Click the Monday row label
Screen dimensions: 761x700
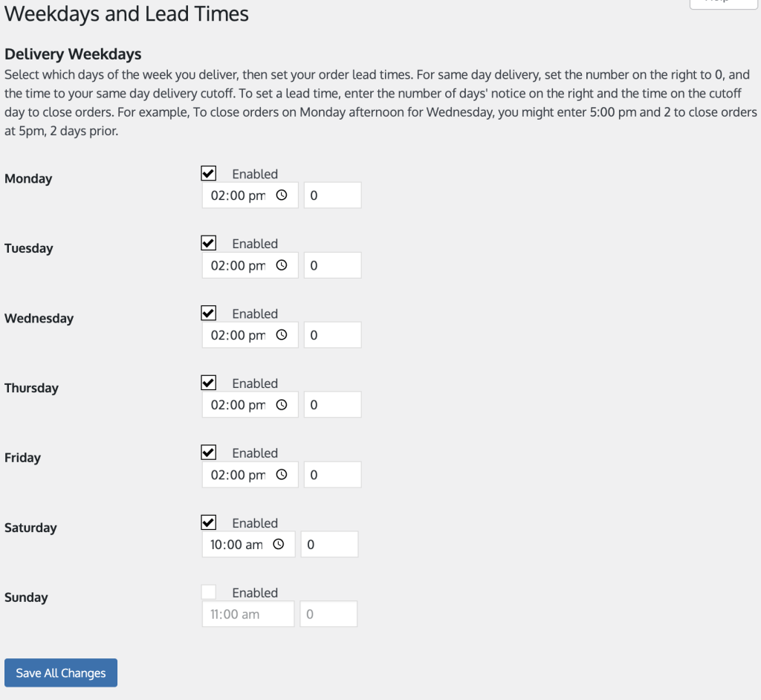(x=28, y=178)
